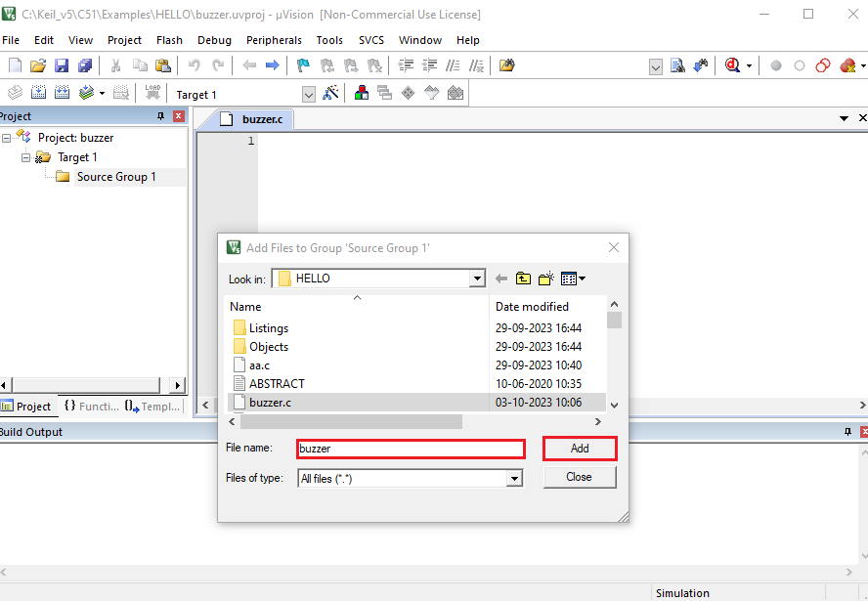
Task: Open the Look in folder dropdown
Action: tap(477, 278)
